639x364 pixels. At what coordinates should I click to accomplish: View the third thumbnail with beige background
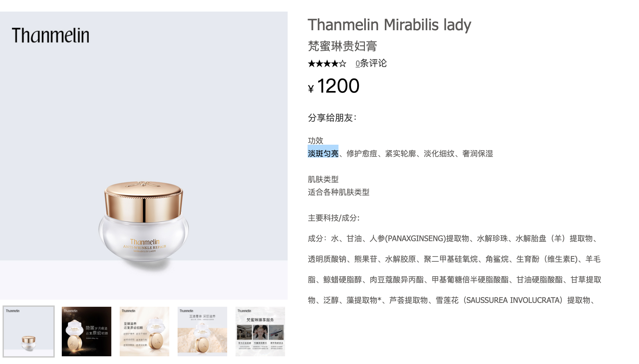(x=144, y=332)
